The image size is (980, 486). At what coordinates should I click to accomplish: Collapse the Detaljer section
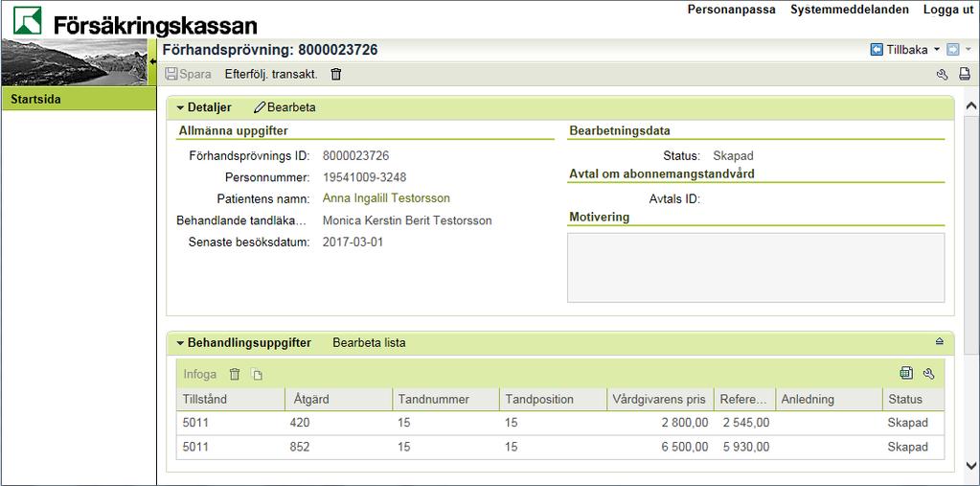click(181, 107)
